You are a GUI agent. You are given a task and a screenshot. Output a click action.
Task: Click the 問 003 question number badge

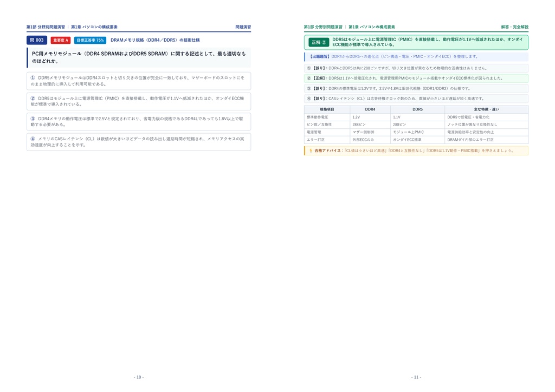coord(37,40)
